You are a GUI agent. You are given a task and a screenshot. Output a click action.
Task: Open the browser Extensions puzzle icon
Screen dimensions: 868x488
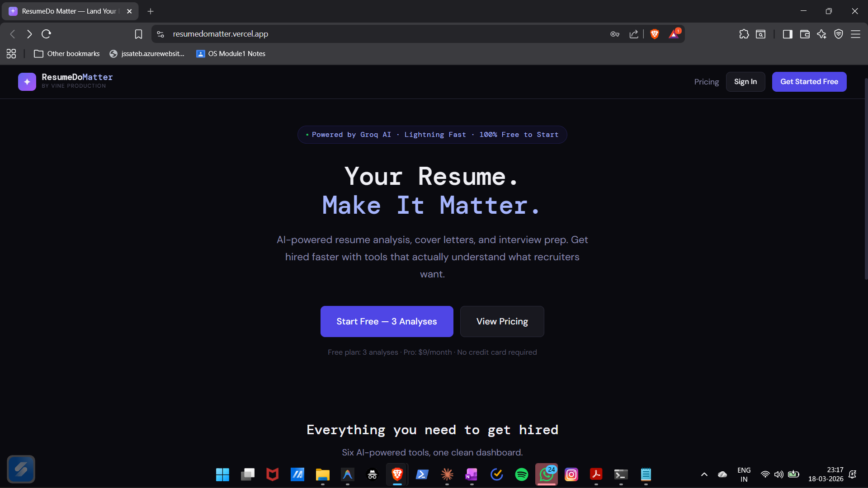coord(744,34)
